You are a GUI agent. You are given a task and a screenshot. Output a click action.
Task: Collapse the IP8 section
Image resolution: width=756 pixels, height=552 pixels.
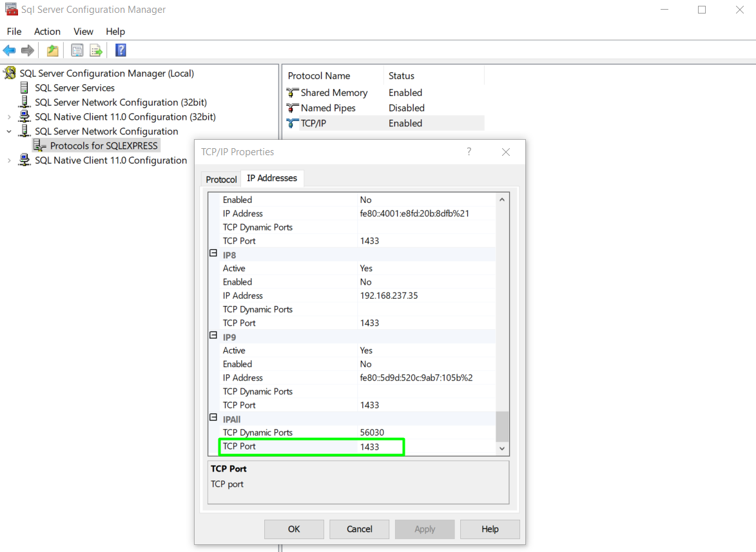[213, 253]
